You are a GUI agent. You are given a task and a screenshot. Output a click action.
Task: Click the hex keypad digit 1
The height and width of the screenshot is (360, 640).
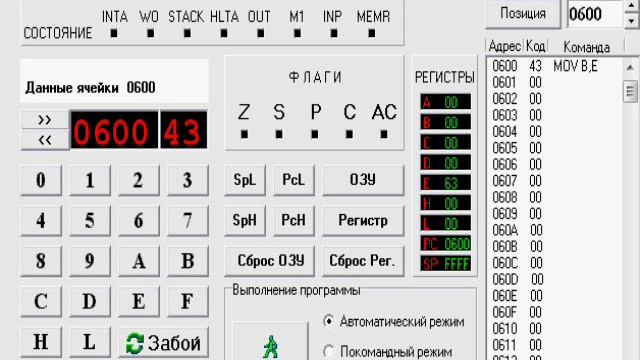[x=90, y=180]
